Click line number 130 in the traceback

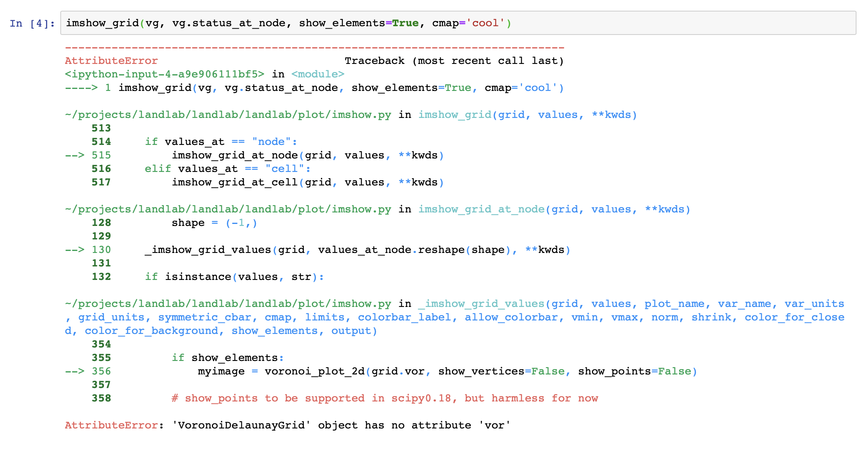(101, 249)
